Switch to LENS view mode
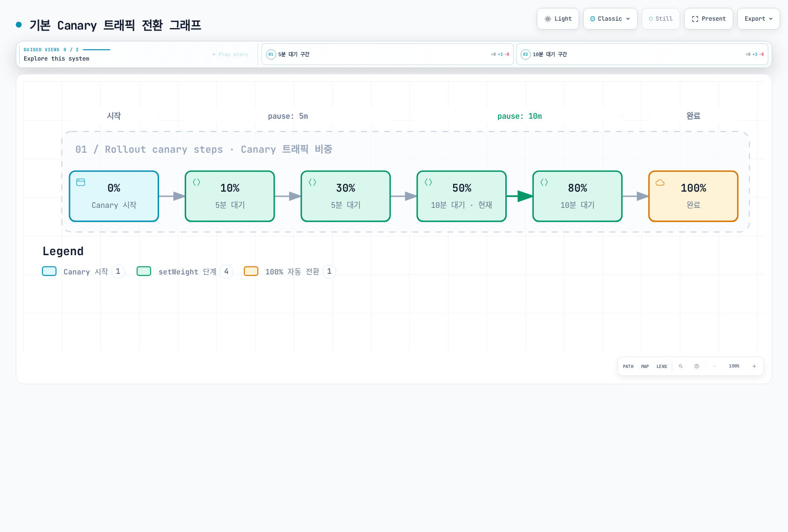 click(661, 366)
